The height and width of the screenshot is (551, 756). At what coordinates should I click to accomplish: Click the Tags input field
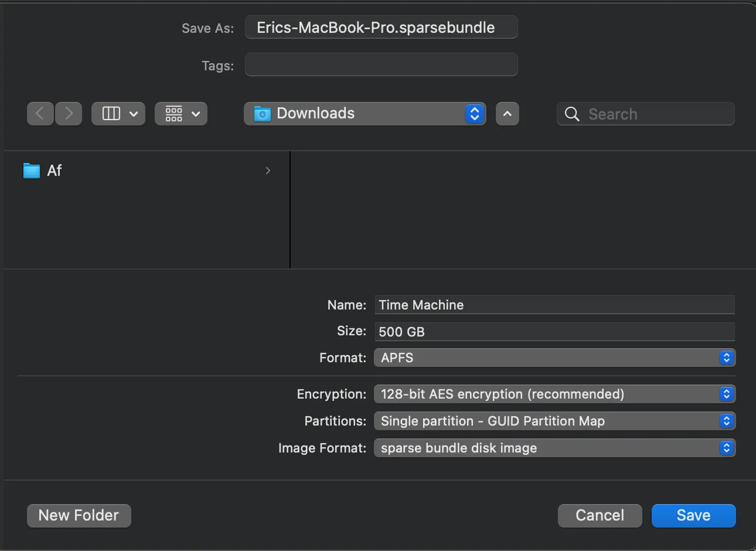point(381,64)
